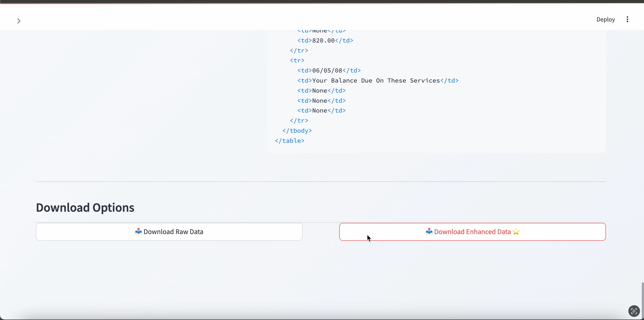
Task: Open the overflow menu next to Deploy
Action: pyautogui.click(x=627, y=19)
